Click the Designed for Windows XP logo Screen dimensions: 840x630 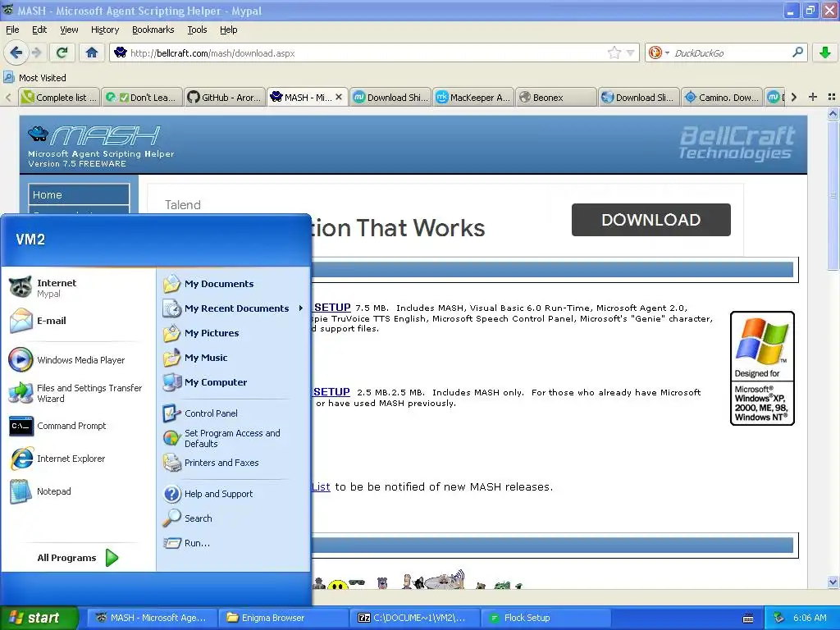(x=762, y=368)
